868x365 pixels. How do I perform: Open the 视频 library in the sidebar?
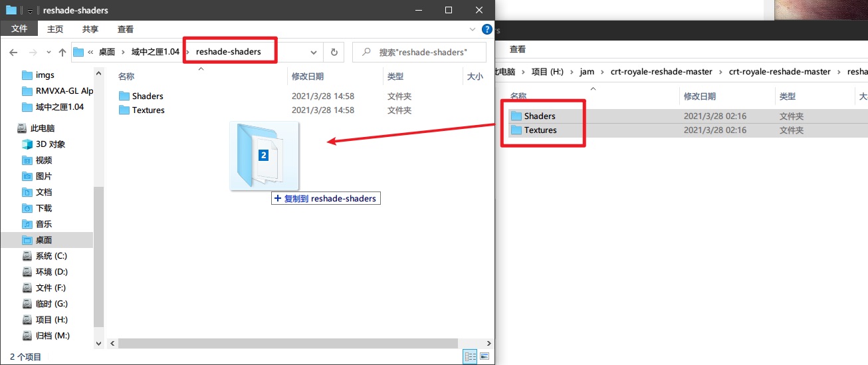click(44, 160)
